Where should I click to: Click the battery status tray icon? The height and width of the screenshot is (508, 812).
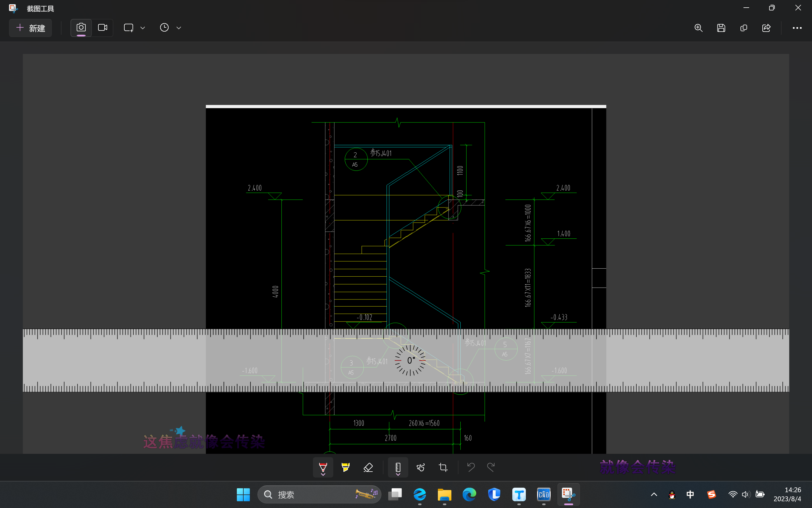click(760, 494)
